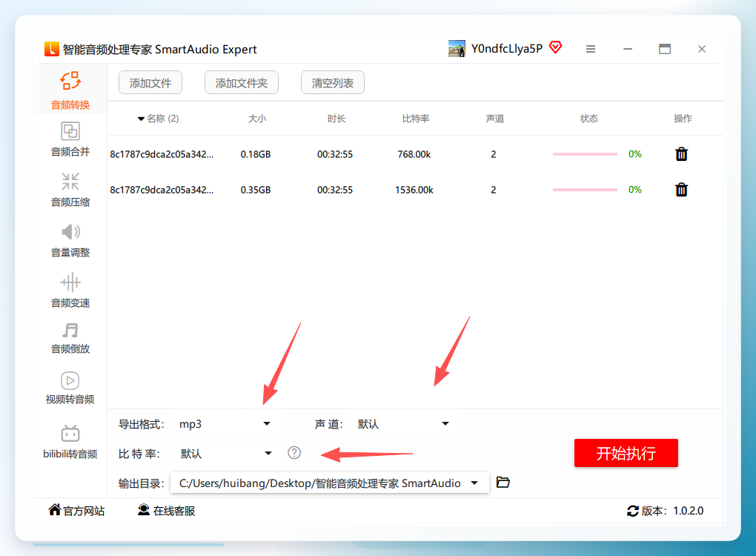Click username Y0ndfcLlya5P
The width and height of the screenshot is (756, 556).
pos(507,49)
